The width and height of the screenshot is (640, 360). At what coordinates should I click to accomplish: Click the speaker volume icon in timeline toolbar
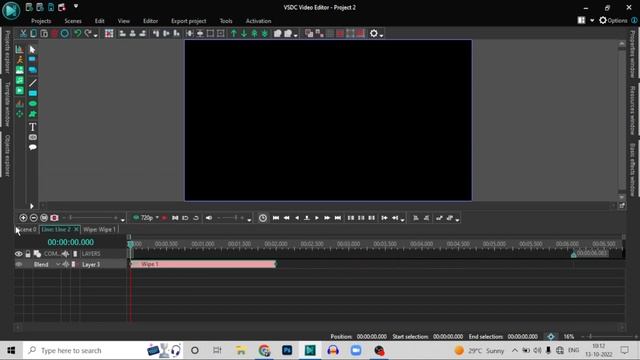(209, 218)
